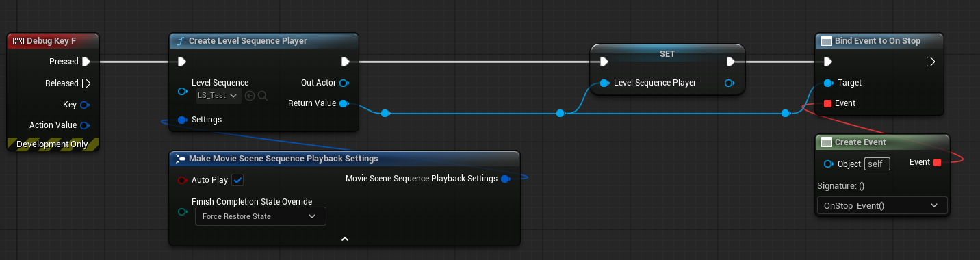The image size is (980, 260).
Task: Expand the Make Movie Scene Playback Settings node arrow
Action: click(345, 239)
